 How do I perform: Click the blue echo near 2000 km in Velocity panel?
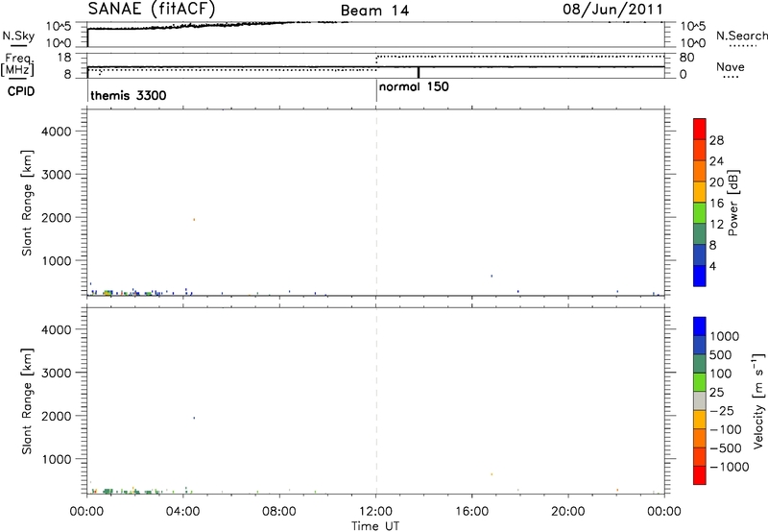(x=194, y=418)
